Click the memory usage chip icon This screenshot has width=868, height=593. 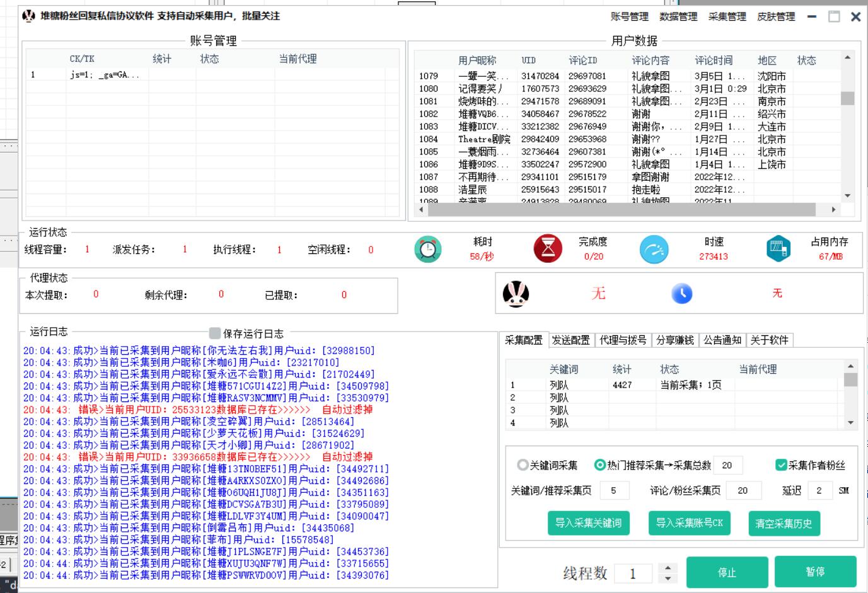(778, 249)
